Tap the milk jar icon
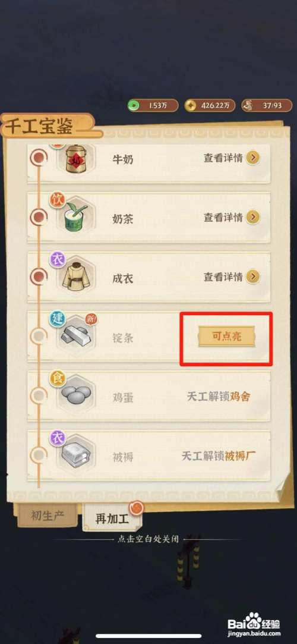Image resolution: width=297 pixels, height=644 pixels. click(x=77, y=158)
